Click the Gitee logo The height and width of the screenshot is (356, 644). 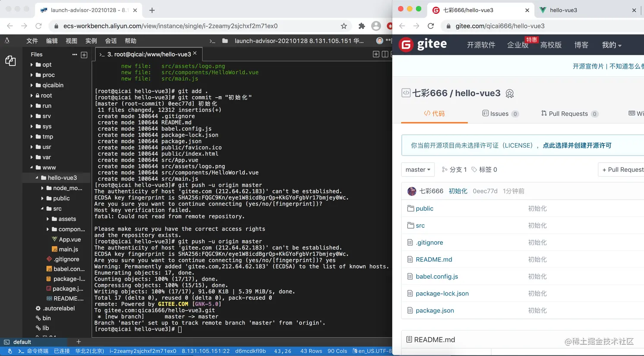click(423, 44)
